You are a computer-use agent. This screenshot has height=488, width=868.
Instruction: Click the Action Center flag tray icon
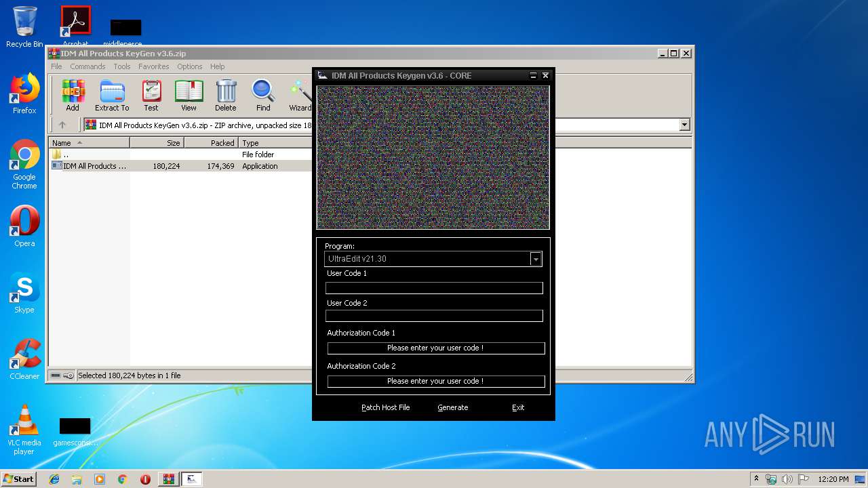tap(804, 479)
